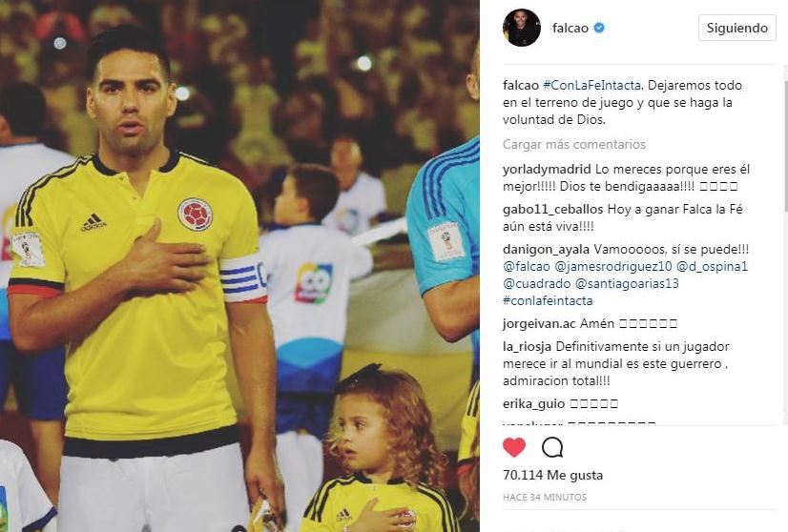Open the #ConLaFeIntacta hashtag in caption

click(x=592, y=86)
